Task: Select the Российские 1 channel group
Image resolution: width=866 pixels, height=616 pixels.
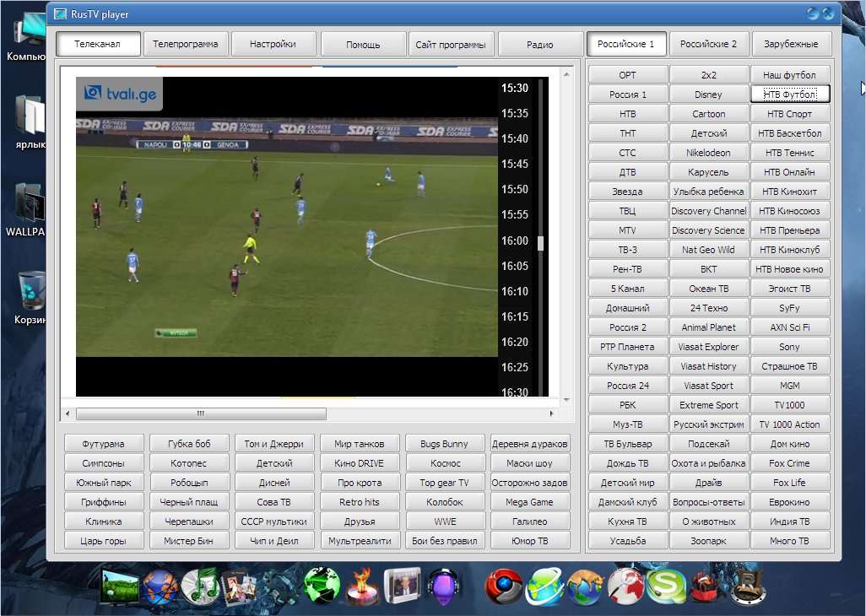Action: (625, 44)
